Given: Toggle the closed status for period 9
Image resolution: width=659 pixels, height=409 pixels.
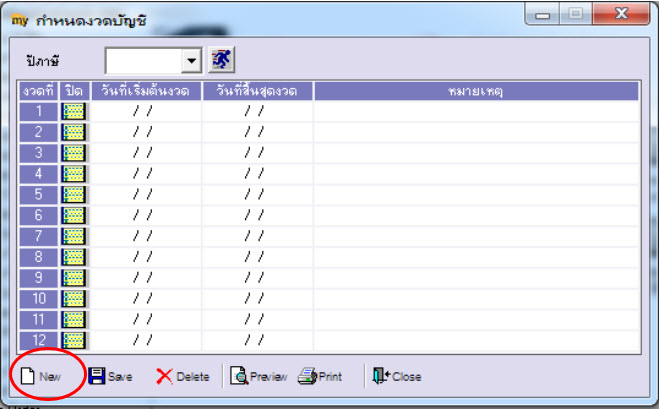Looking at the screenshot, I should [x=74, y=278].
